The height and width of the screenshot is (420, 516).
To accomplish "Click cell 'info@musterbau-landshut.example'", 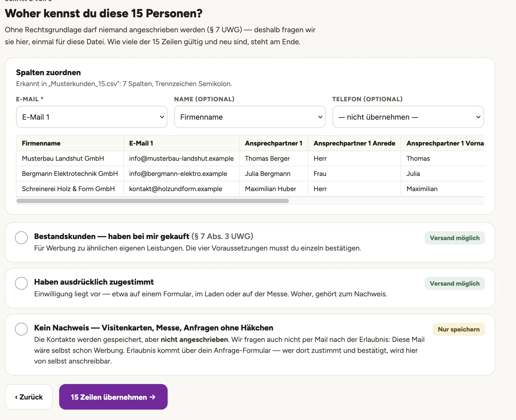I will tap(182, 159).
